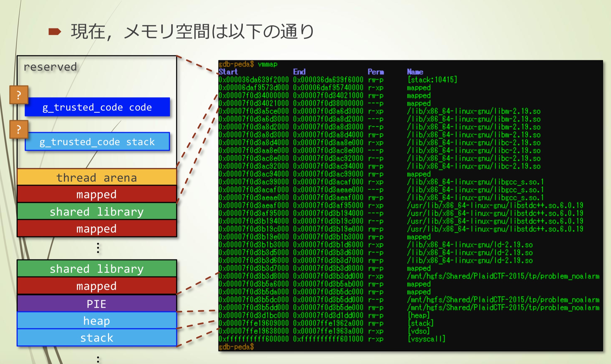The image size is (611, 364).
Task: Click the Name column header in terminal
Action: 415,72
